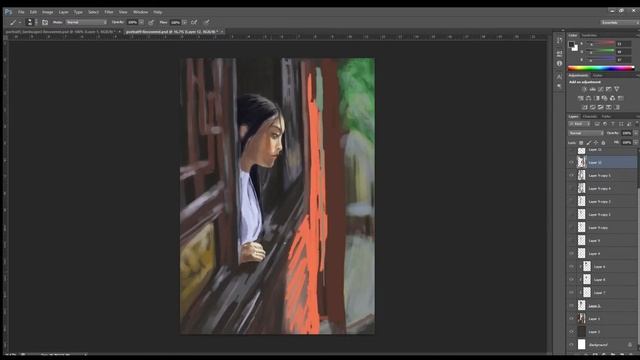
Task: Add a Color Lookup adjustment
Action: pos(620,98)
